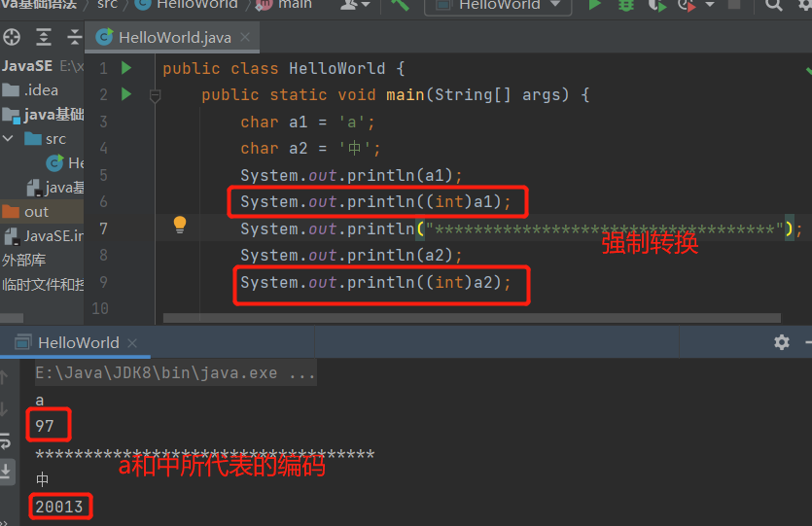Click the char a1 = 'a' line
Screen dimensions: 812x526
pyautogui.click(x=307, y=123)
